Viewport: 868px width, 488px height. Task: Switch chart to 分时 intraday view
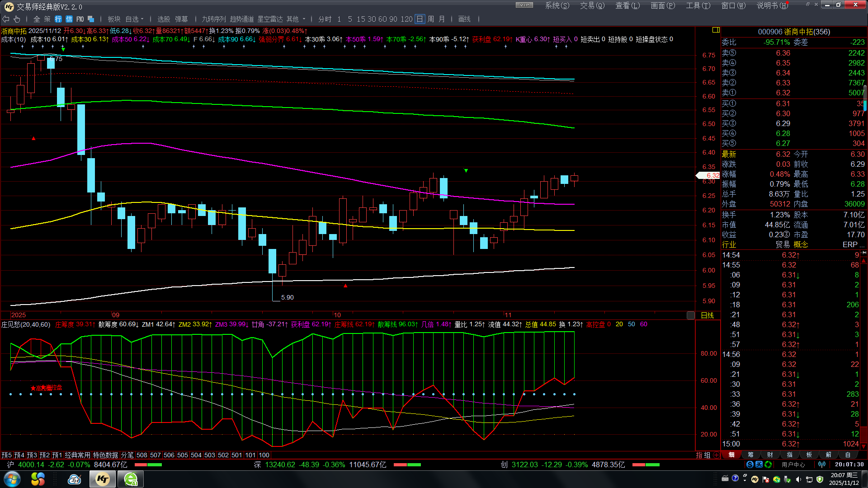tap(325, 19)
